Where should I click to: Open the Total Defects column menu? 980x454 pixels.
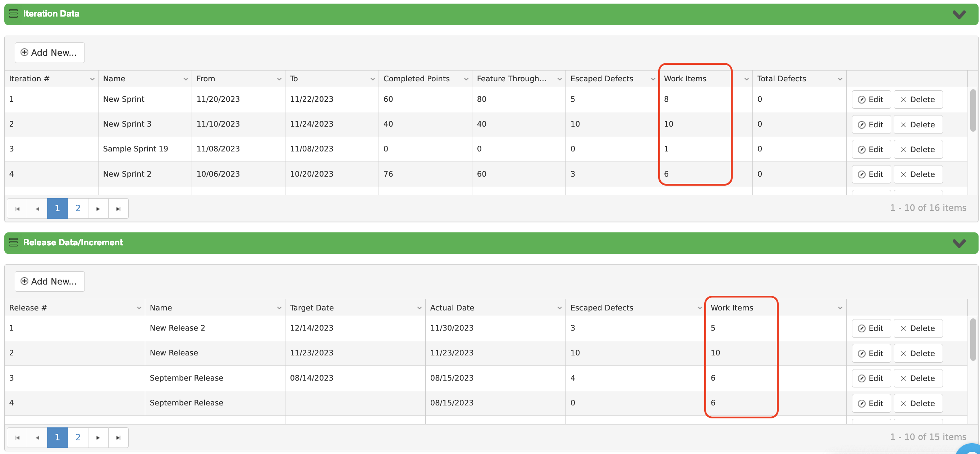pyautogui.click(x=840, y=79)
